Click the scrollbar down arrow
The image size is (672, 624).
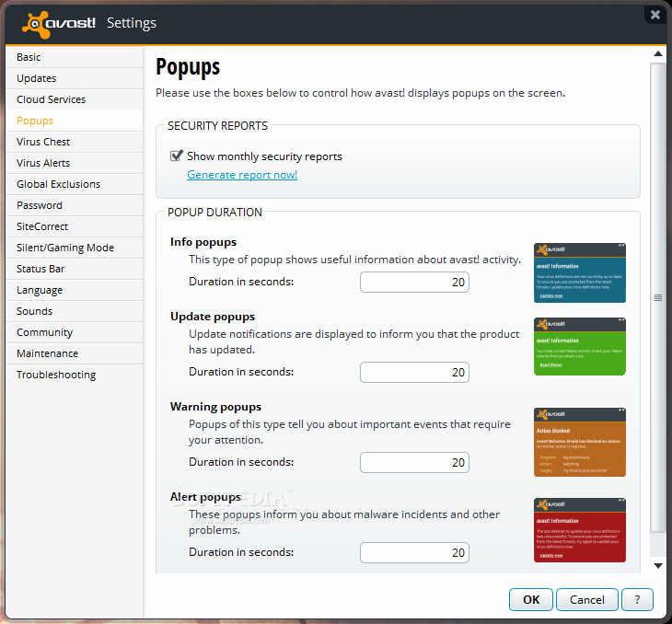click(x=658, y=566)
